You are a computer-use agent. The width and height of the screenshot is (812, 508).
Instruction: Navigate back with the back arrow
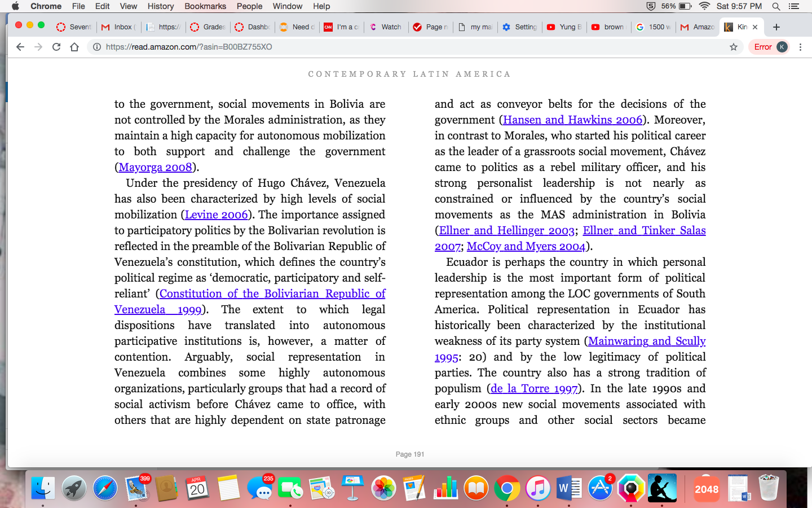(20, 47)
